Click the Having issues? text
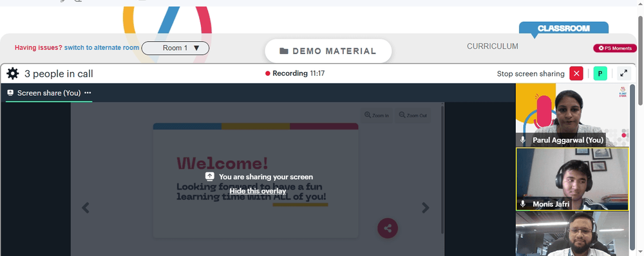The image size is (644, 256). coord(39,48)
